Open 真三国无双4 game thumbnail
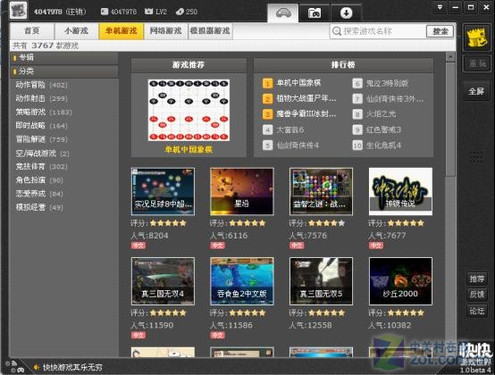The image size is (495, 375). coord(163,281)
